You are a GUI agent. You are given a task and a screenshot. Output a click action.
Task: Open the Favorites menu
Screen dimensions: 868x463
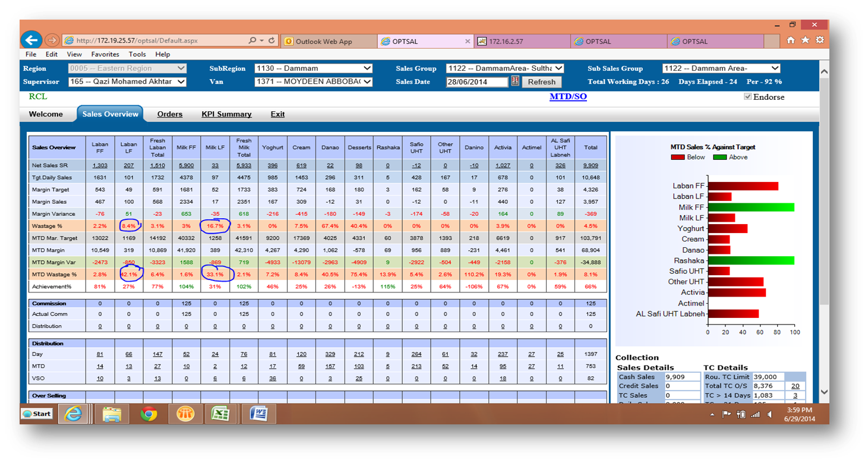click(105, 54)
